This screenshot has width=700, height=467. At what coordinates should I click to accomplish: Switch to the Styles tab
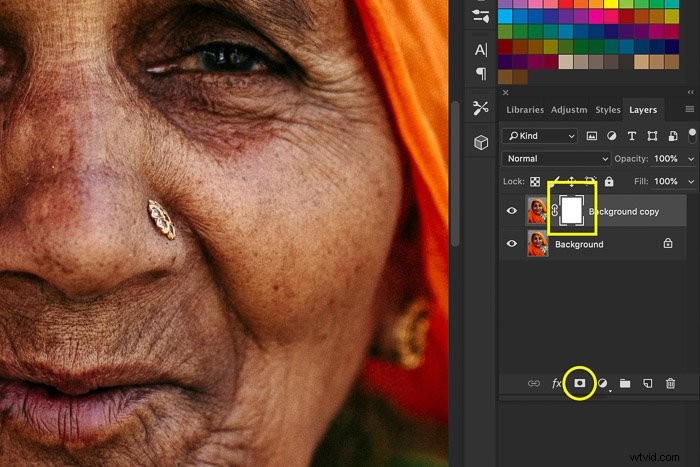click(x=608, y=110)
